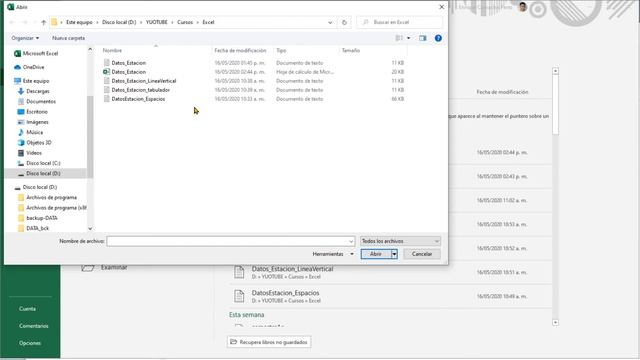Sort by Tipo column header
The image size is (640, 360).
pyautogui.click(x=281, y=50)
